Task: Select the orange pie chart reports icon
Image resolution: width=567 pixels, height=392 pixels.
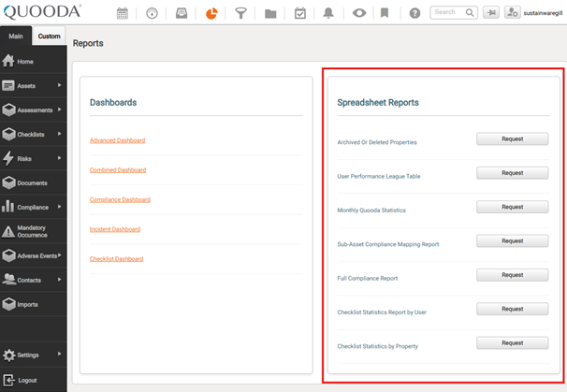Action: click(x=211, y=13)
